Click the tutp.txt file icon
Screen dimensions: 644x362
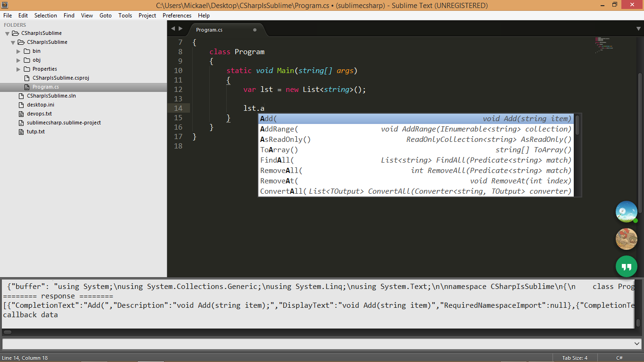pyautogui.click(x=21, y=132)
